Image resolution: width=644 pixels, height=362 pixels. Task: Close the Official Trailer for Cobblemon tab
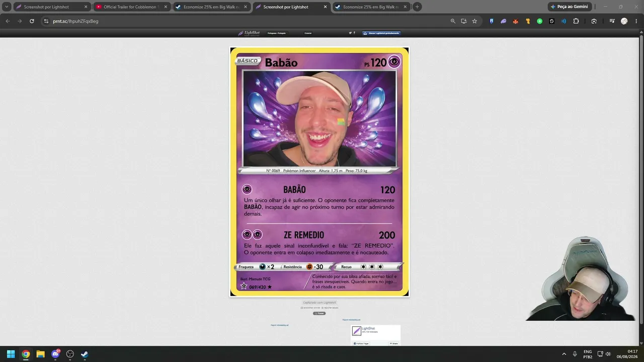[166, 7]
